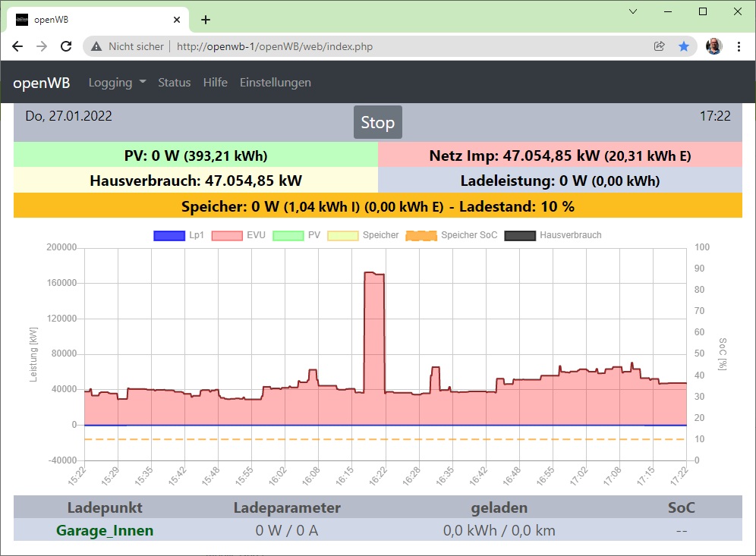Image resolution: width=756 pixels, height=556 pixels.
Task: Click the share page icon in address bar
Action: pyautogui.click(x=660, y=46)
